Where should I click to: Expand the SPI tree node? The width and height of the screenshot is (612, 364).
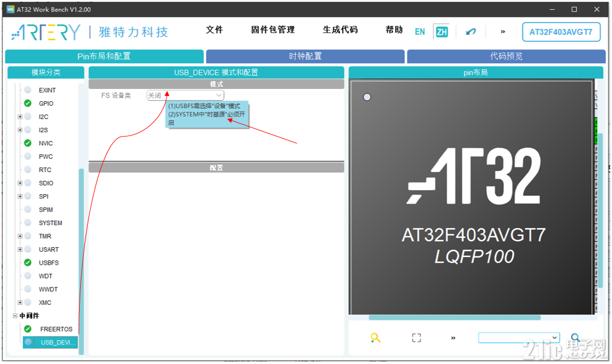pos(20,196)
